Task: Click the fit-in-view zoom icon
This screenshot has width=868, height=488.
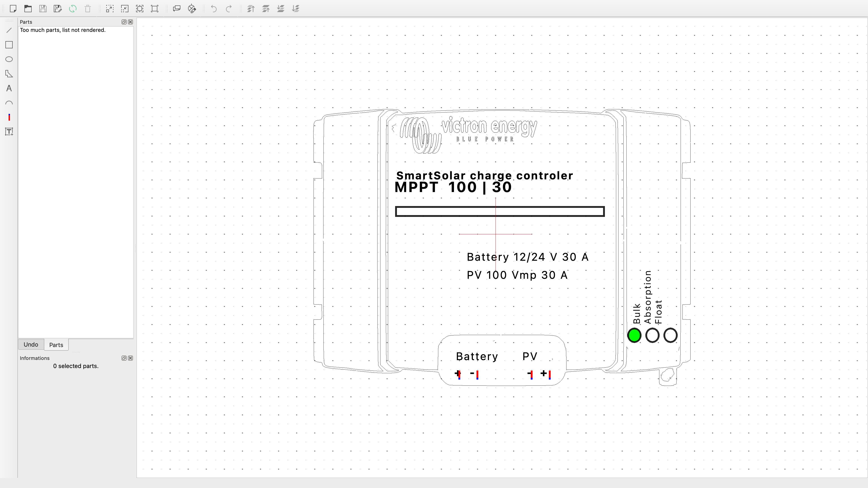Action: click(139, 9)
